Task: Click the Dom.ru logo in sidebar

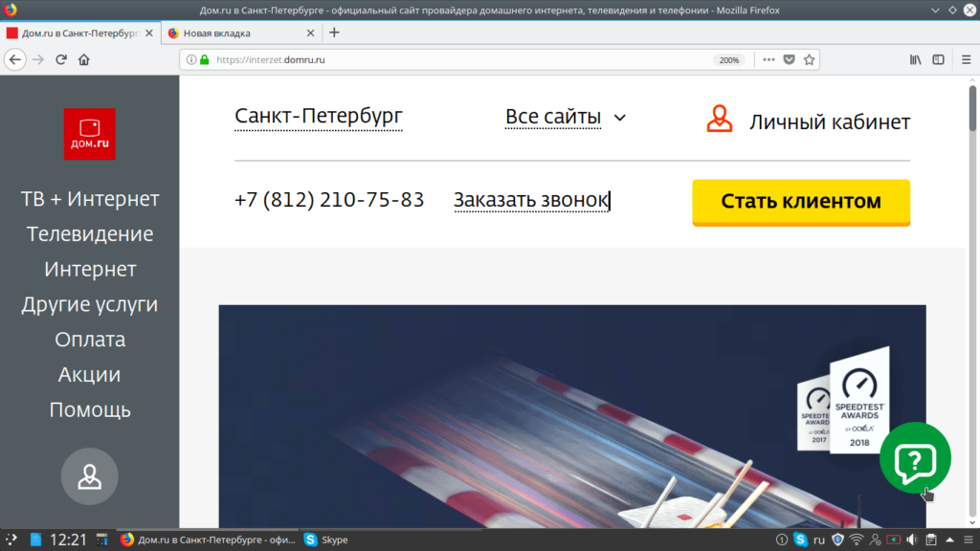Action: [89, 134]
